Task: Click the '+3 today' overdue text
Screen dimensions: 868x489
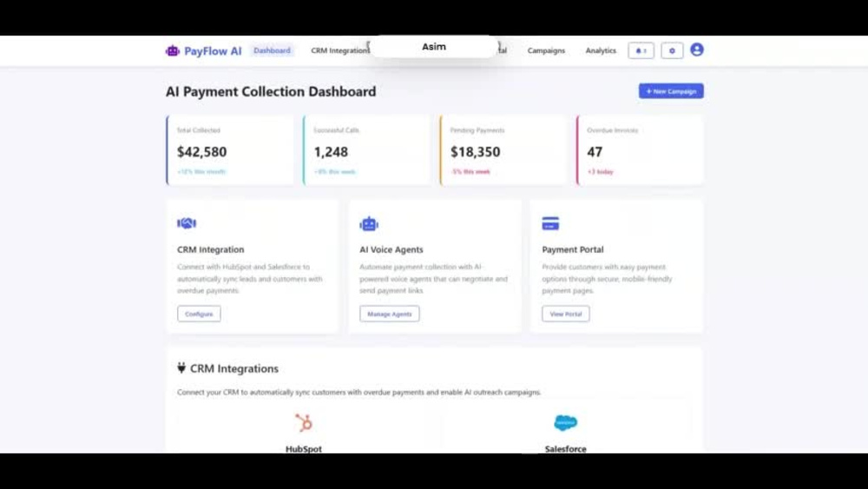Action: pyautogui.click(x=600, y=172)
